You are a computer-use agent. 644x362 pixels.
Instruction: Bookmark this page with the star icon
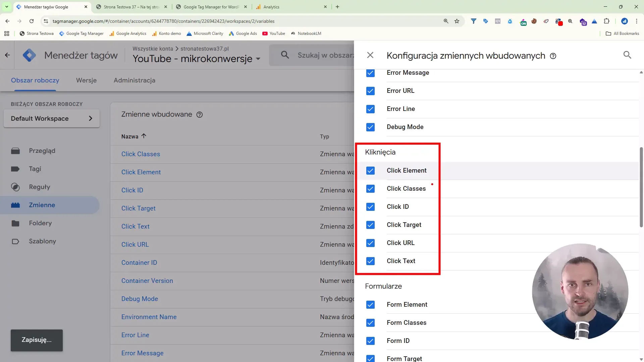457,21
